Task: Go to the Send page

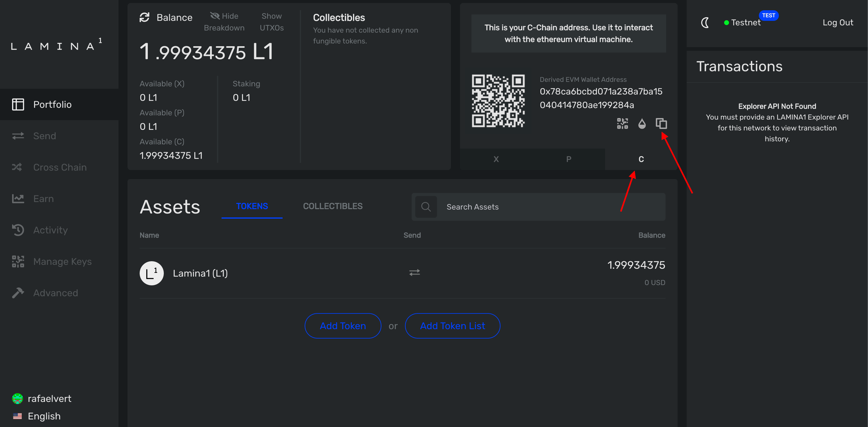Action: pyautogui.click(x=59, y=136)
